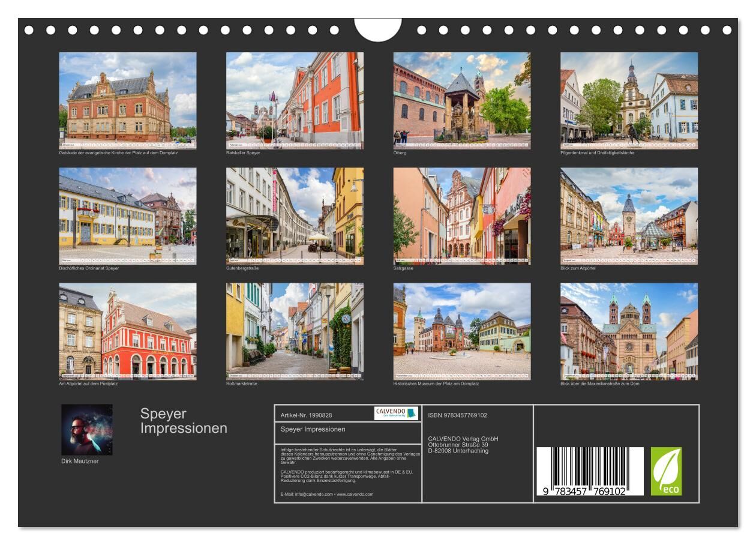Select the Dirk Meutzner portrait photo

[x=87, y=430]
